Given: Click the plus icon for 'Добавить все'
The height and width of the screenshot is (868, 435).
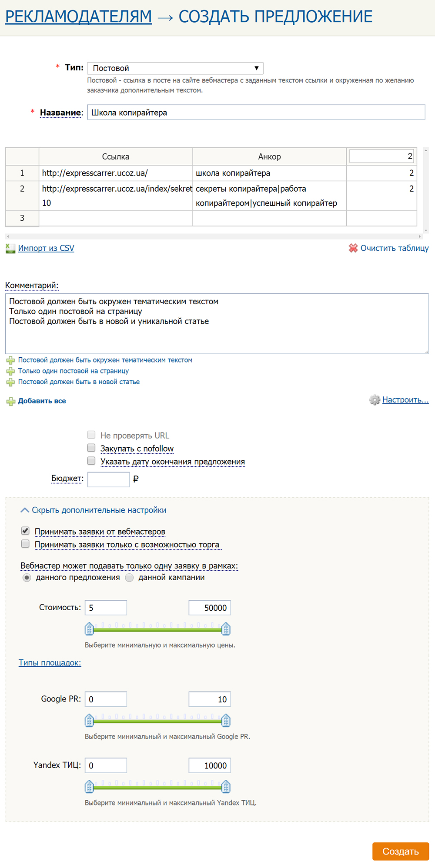Looking at the screenshot, I should 10,401.
